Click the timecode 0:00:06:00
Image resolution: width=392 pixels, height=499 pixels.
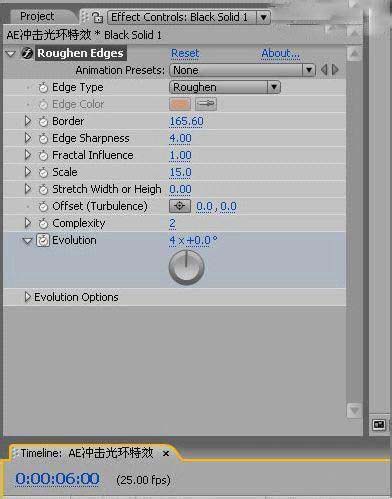(x=57, y=479)
